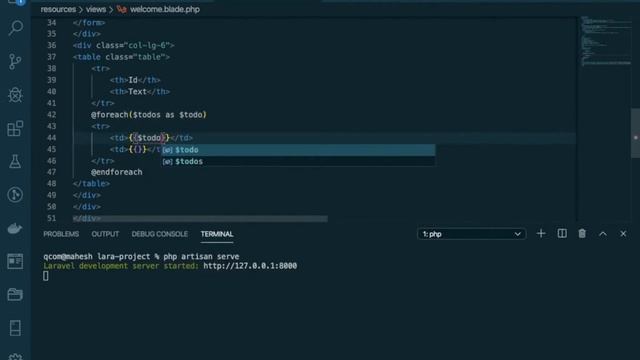Click the '<th>Id</th>' code line
Viewport: 640px width, 360px height.
(x=135, y=80)
